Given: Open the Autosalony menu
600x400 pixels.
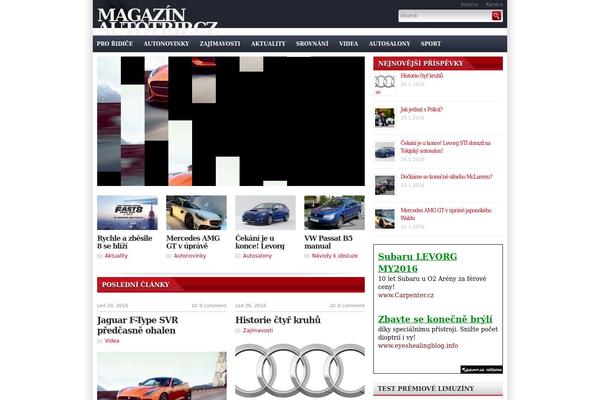Looking at the screenshot, I should tap(390, 44).
